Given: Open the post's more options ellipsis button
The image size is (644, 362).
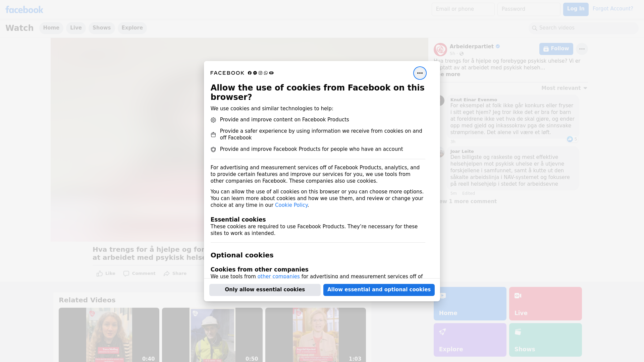Looking at the screenshot, I should (x=582, y=49).
